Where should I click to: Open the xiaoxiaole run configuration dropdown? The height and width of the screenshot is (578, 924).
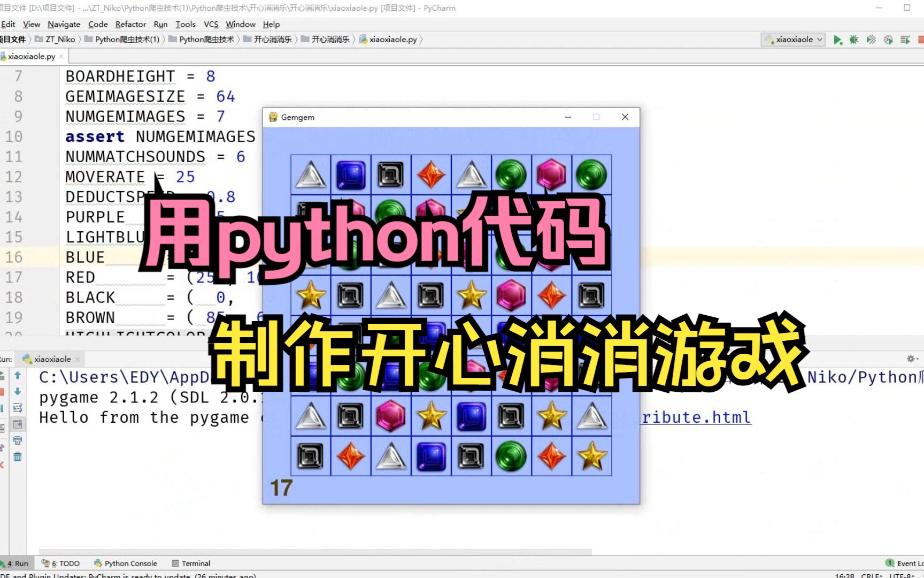tap(793, 39)
